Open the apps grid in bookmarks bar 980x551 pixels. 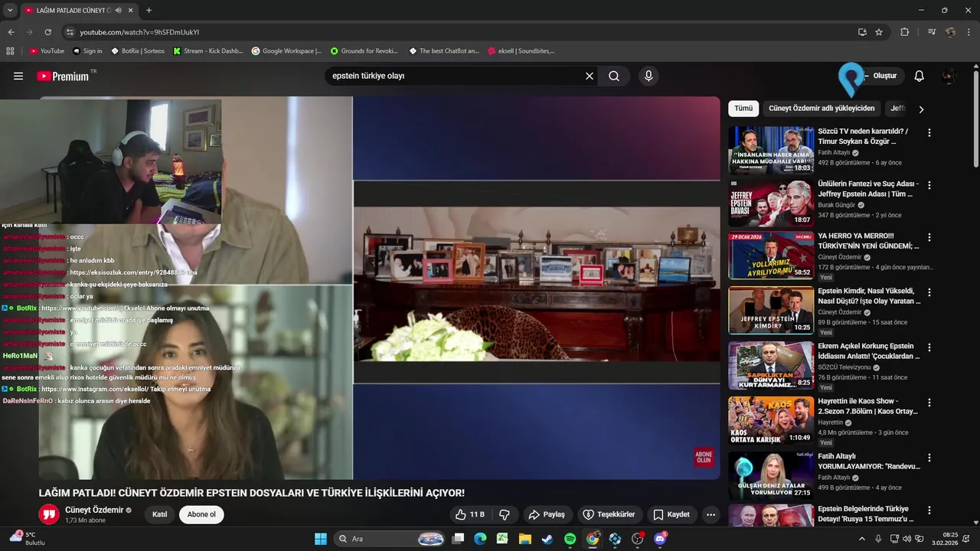click(10, 51)
